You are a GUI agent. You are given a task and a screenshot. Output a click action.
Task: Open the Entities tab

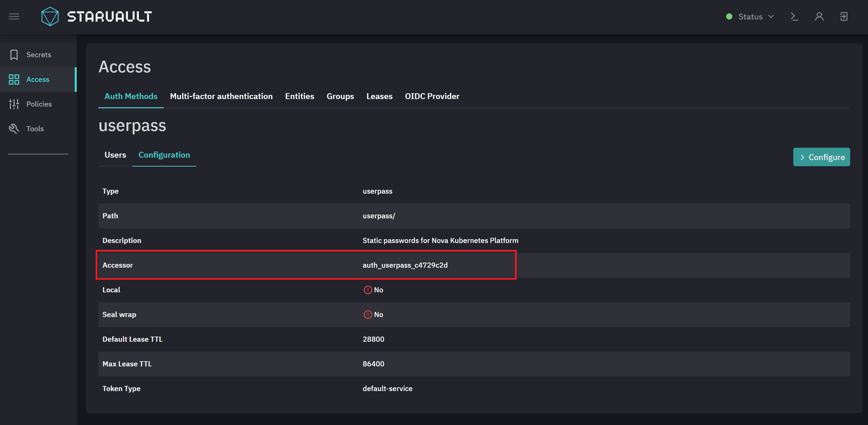[x=299, y=96]
